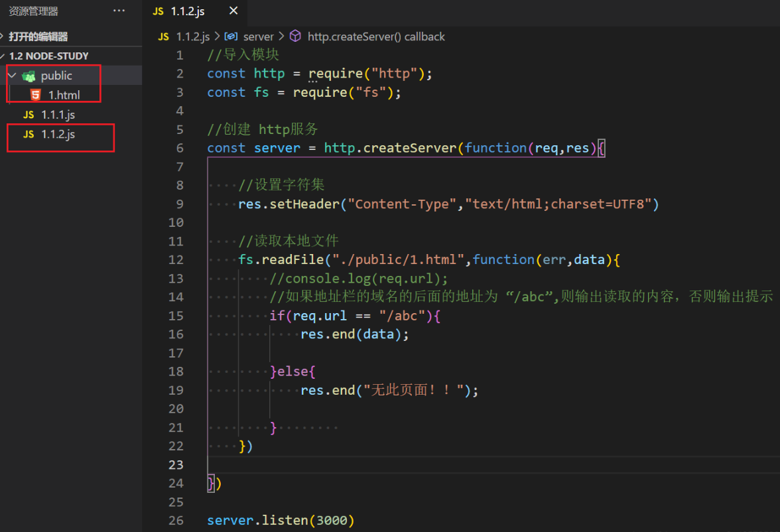Click the variable symbol icon before server breadcrumb
780x532 pixels.
click(x=231, y=36)
